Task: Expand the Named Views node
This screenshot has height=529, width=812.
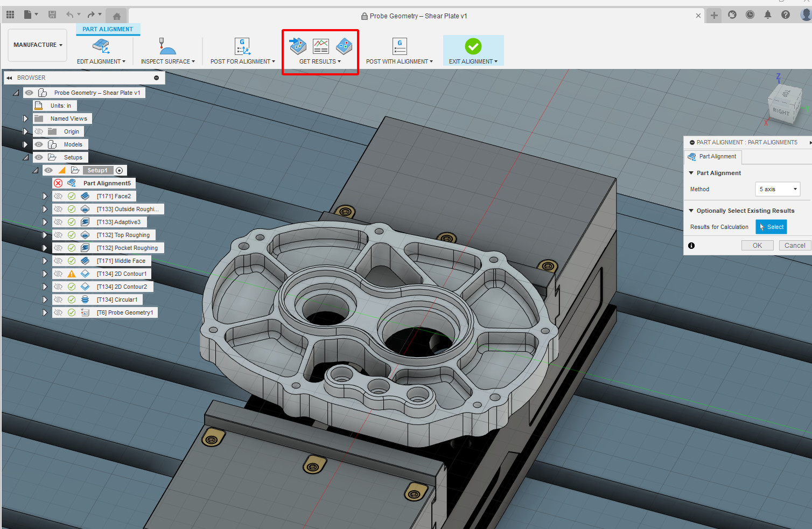Action: 25,119
